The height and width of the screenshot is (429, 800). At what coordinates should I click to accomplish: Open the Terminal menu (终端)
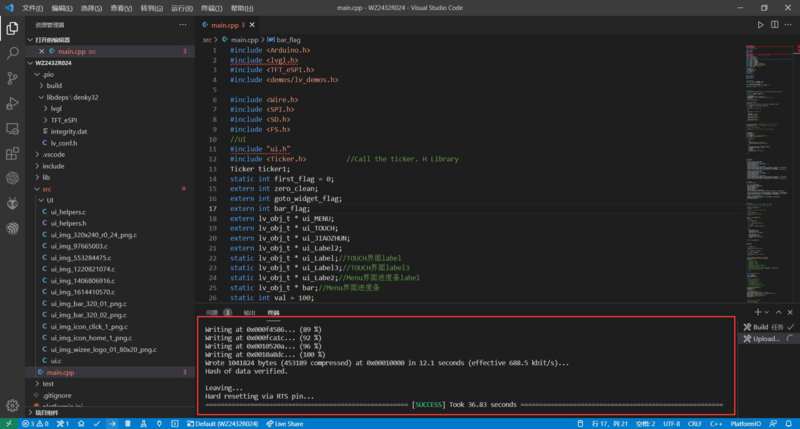(211, 8)
